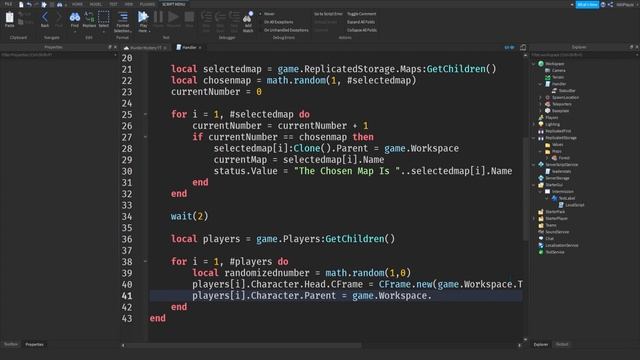Click the Select tool icon
The width and height of the screenshot is (640, 360).
[x=104, y=17]
